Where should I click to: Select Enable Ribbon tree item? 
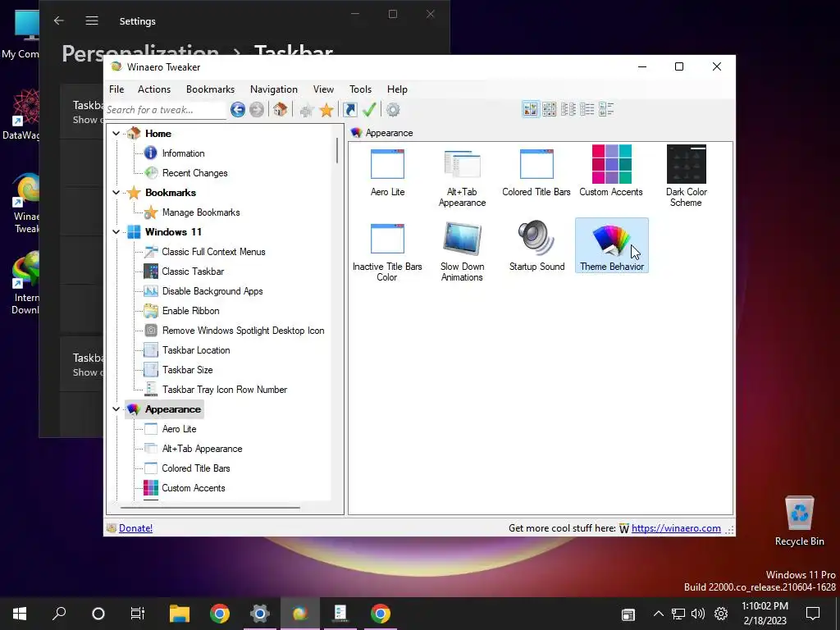(190, 311)
